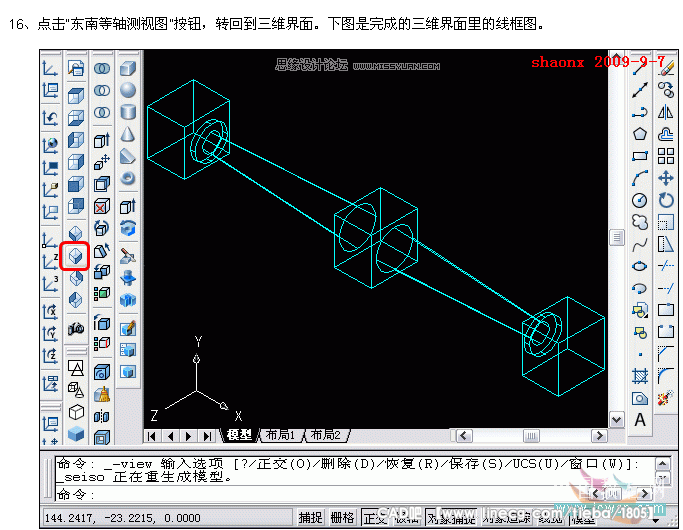Select the Explode tool

click(666, 398)
